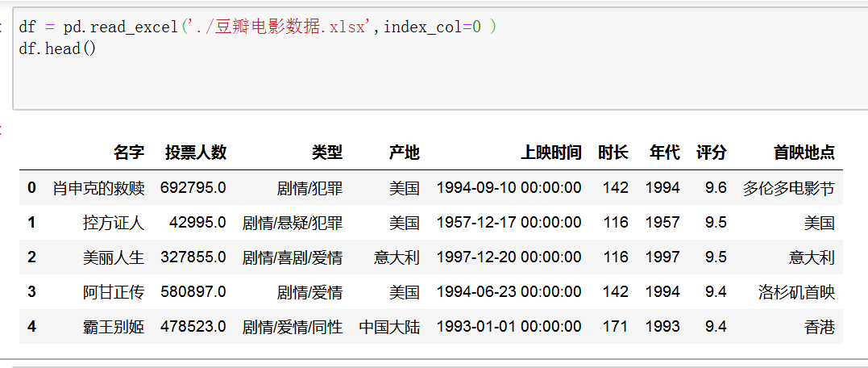Click the 肖申克的救赎 movie name cell
Viewport: 868px width, 368px height.
pos(98,188)
